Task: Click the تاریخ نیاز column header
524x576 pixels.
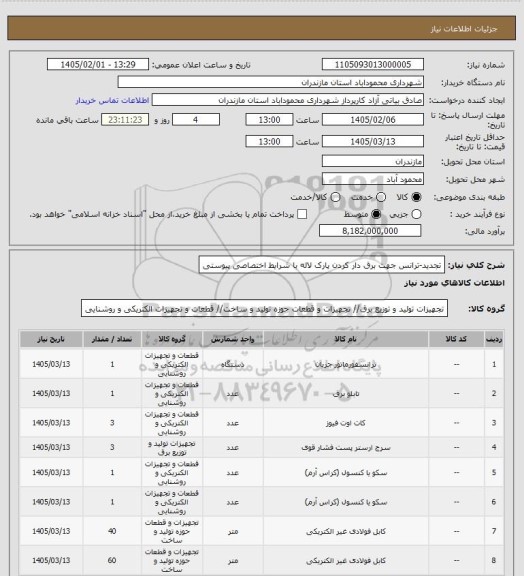Action: (x=51, y=339)
